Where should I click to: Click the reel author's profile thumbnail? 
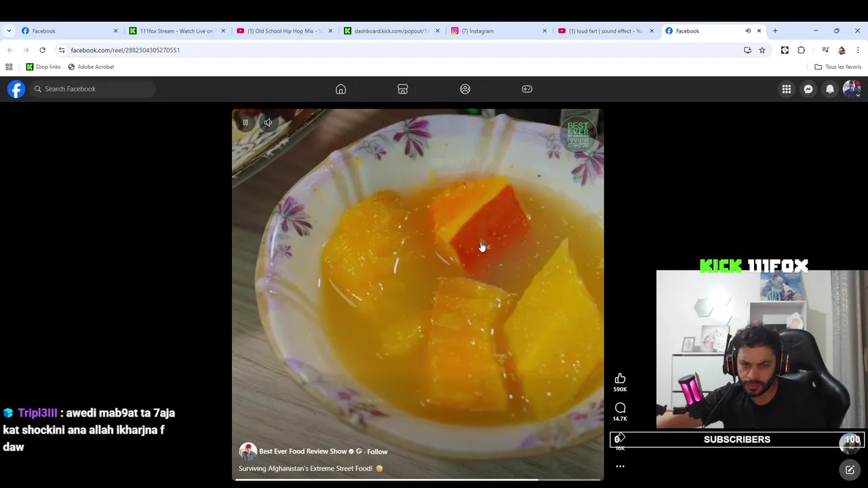pos(248,451)
